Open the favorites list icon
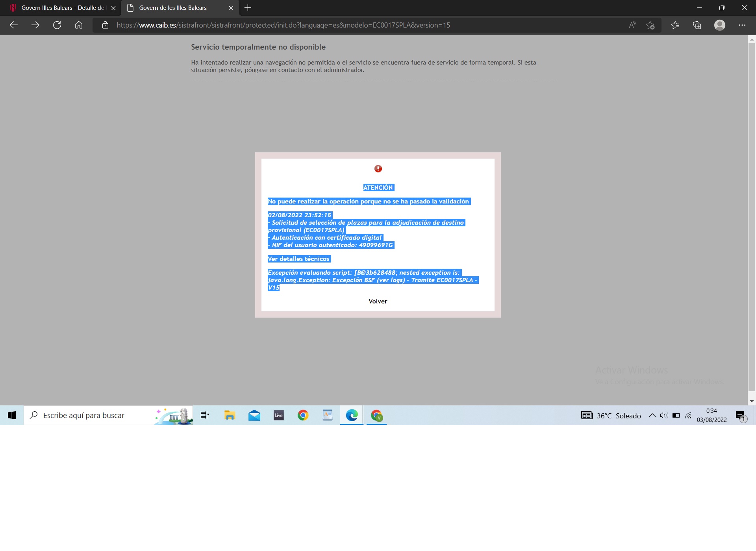 tap(675, 25)
